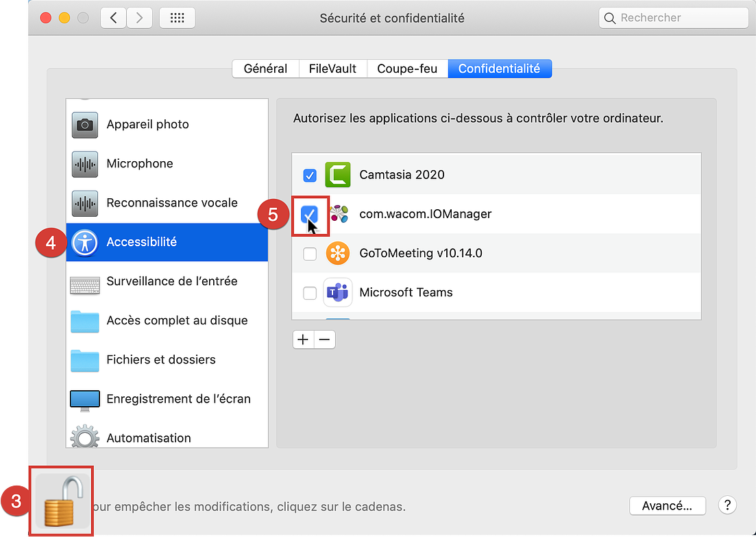Click the GoToMeeting app icon
Screen dimensions: 756x537
(x=337, y=253)
